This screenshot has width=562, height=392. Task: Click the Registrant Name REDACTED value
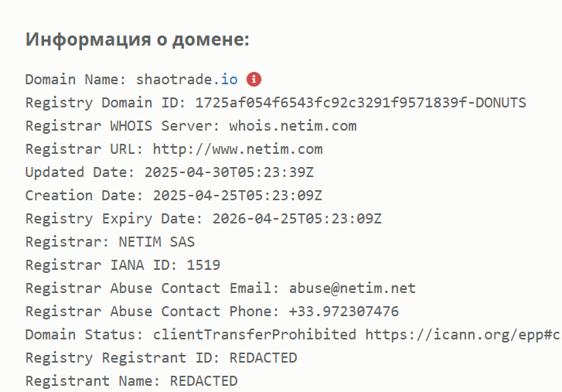pos(203,381)
